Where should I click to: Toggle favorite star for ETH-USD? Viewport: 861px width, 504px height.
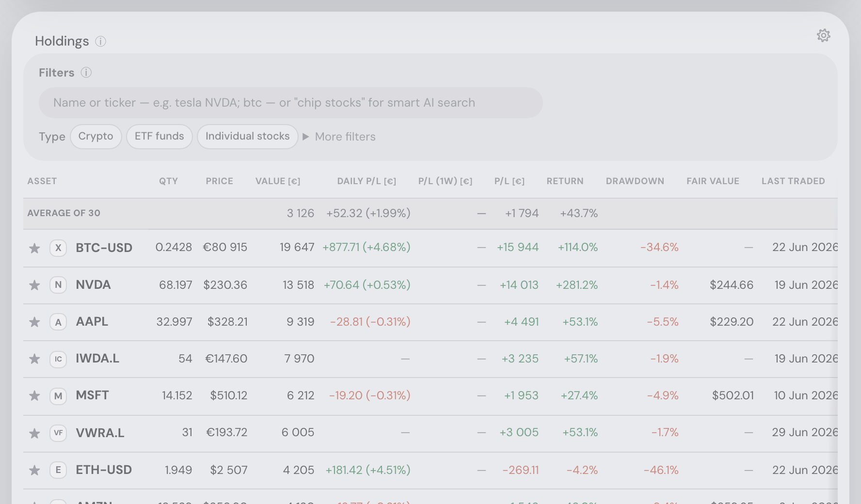(x=34, y=470)
